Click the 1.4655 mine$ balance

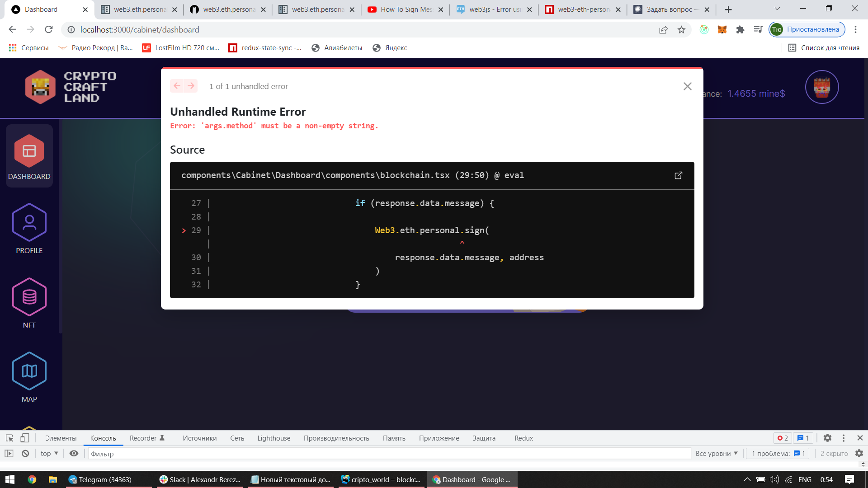point(756,94)
